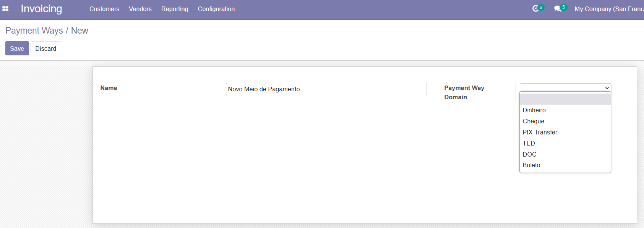Open the Reporting menu
Screen dimensions: 644x228
click(175, 9)
